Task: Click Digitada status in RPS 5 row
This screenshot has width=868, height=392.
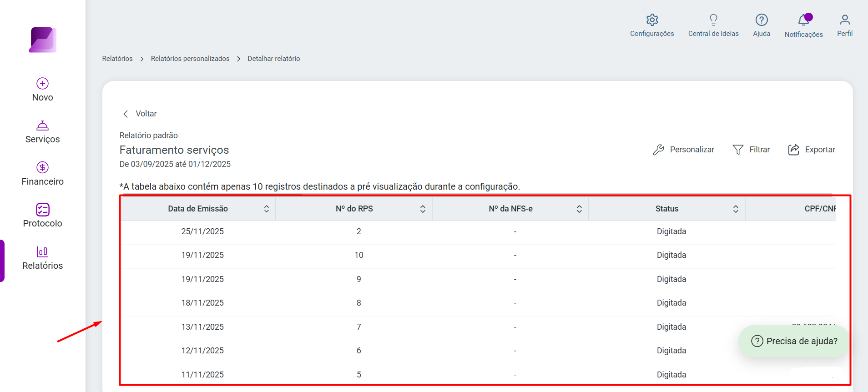Action: coord(671,375)
